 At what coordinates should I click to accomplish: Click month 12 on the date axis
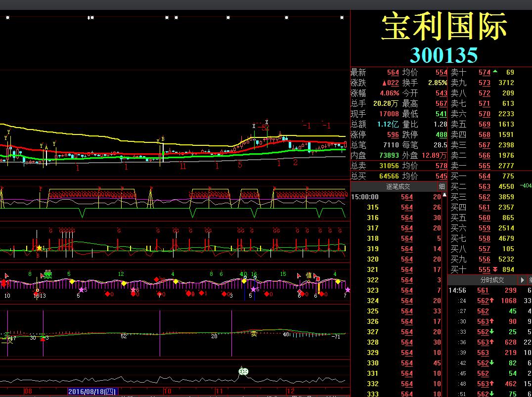290,392
